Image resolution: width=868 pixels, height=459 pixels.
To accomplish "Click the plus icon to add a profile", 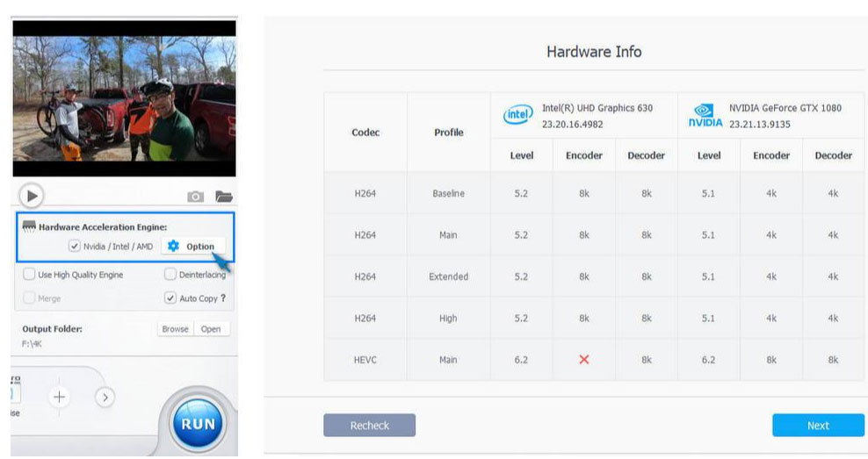I will pos(59,397).
